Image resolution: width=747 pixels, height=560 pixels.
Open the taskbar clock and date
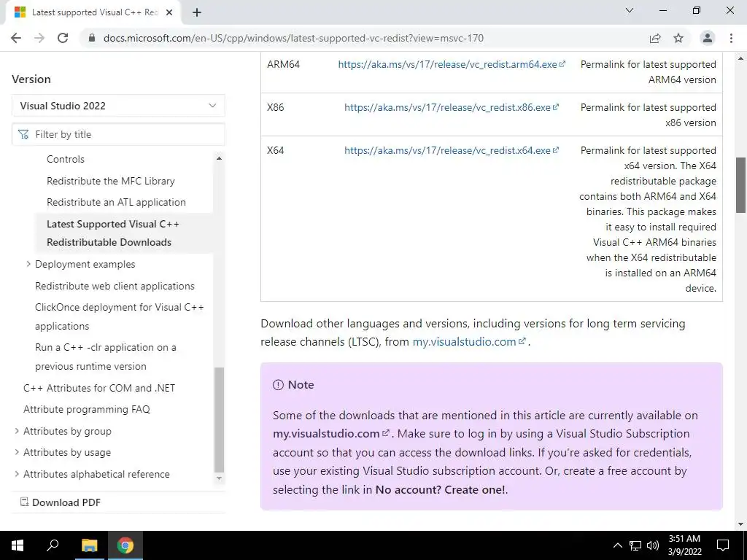[x=684, y=545]
